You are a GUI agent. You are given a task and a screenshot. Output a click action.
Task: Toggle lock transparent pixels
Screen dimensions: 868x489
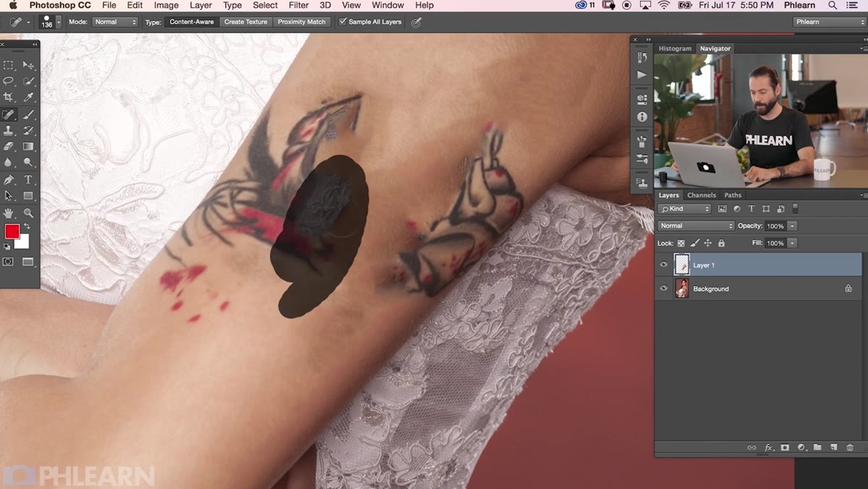(681, 244)
